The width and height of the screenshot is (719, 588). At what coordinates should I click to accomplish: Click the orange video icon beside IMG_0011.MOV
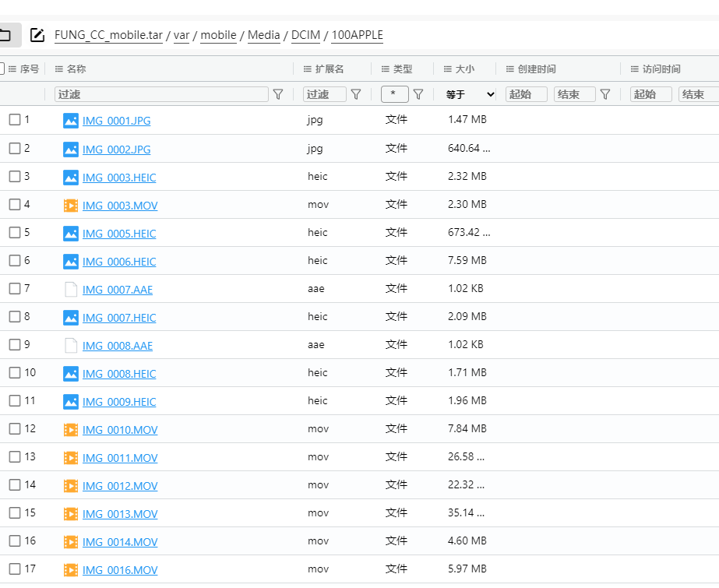70,457
